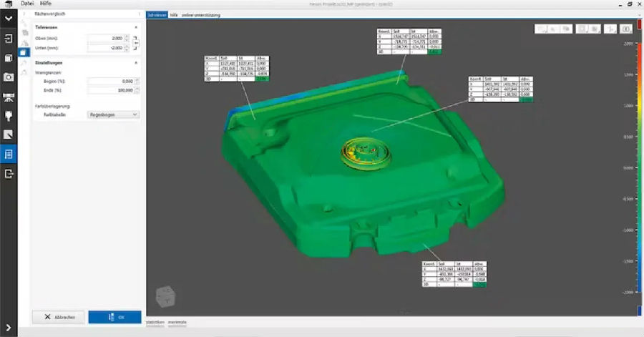Viewport: 644px width, 337px height.
Task: Collapse the sidebar with the top chevron icon
Action: click(8, 19)
